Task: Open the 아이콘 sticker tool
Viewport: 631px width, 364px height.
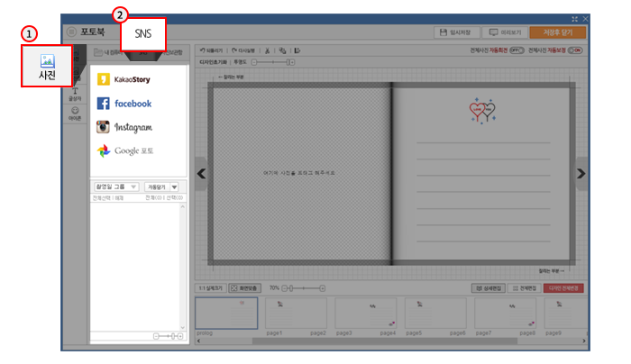Action: coord(75,114)
